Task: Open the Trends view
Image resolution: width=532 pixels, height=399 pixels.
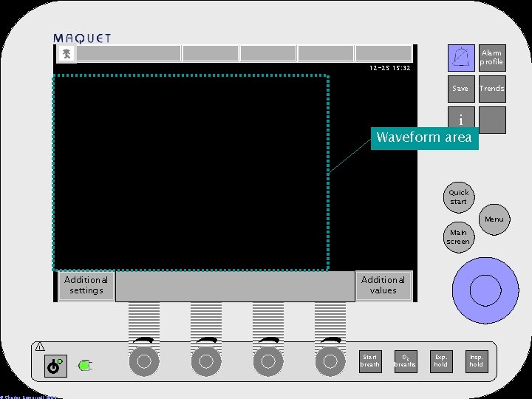Action: [492, 89]
